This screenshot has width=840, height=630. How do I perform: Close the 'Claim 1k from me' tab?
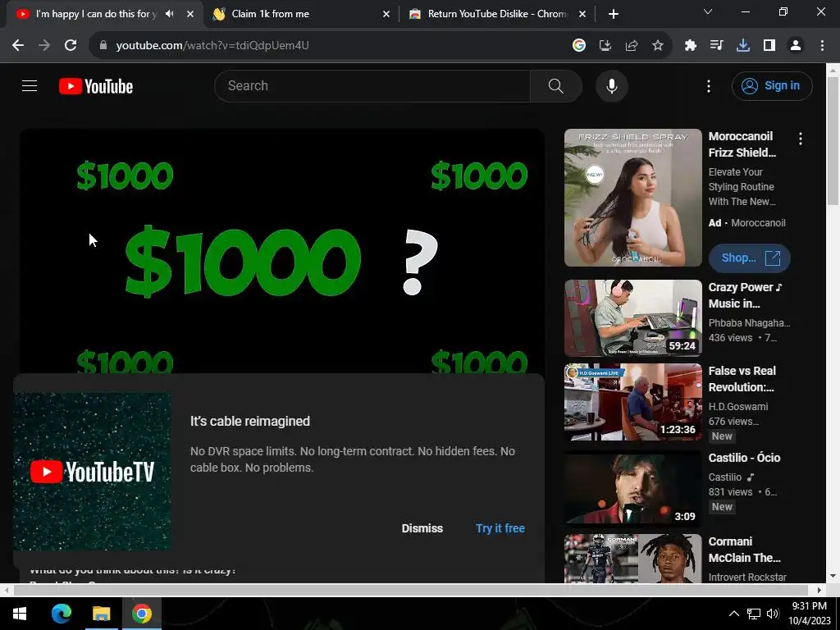coord(386,14)
